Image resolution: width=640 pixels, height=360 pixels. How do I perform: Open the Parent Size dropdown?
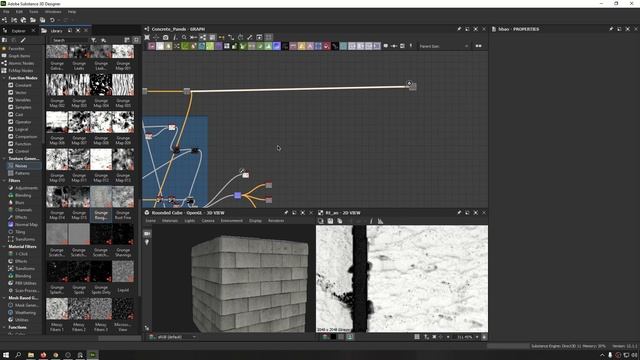pyautogui.click(x=444, y=46)
